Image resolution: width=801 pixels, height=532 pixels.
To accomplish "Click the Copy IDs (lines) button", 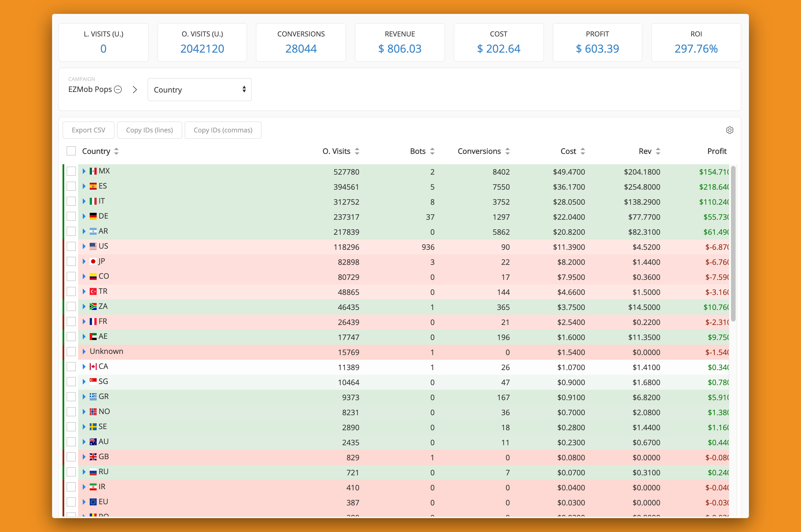I will click(149, 130).
